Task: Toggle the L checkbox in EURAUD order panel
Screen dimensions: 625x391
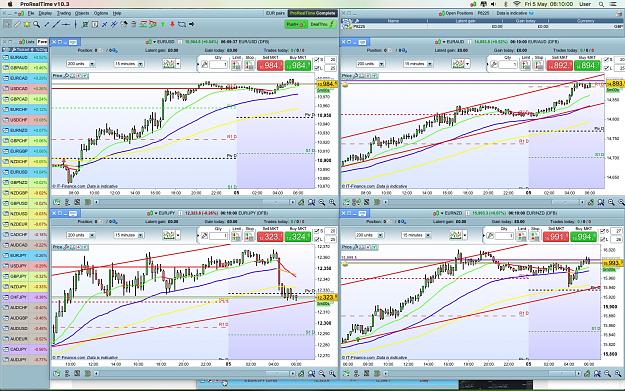Action: coord(607,68)
